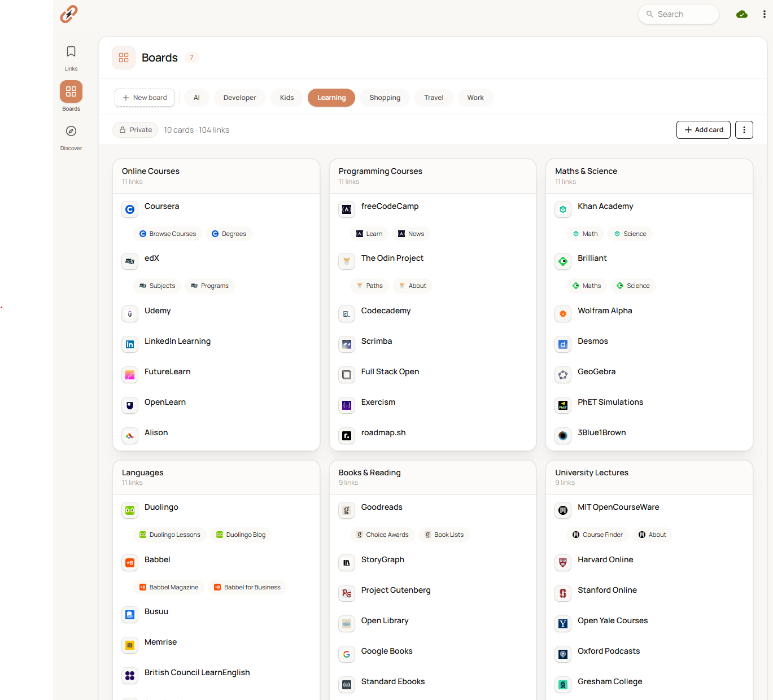773x700 pixels.
Task: Focus the Search field
Action: [679, 14]
